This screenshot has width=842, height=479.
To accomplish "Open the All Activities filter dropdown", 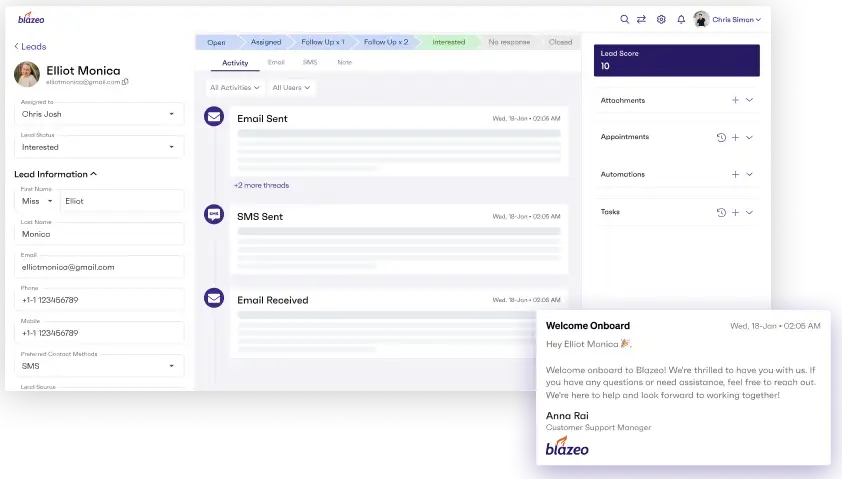I will (234, 88).
